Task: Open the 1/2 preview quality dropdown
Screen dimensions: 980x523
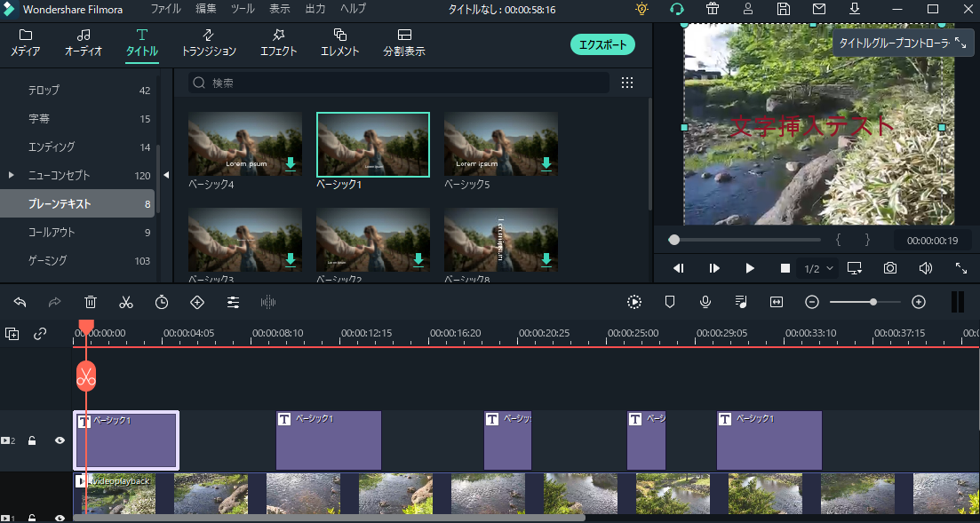Action: pyautogui.click(x=819, y=269)
